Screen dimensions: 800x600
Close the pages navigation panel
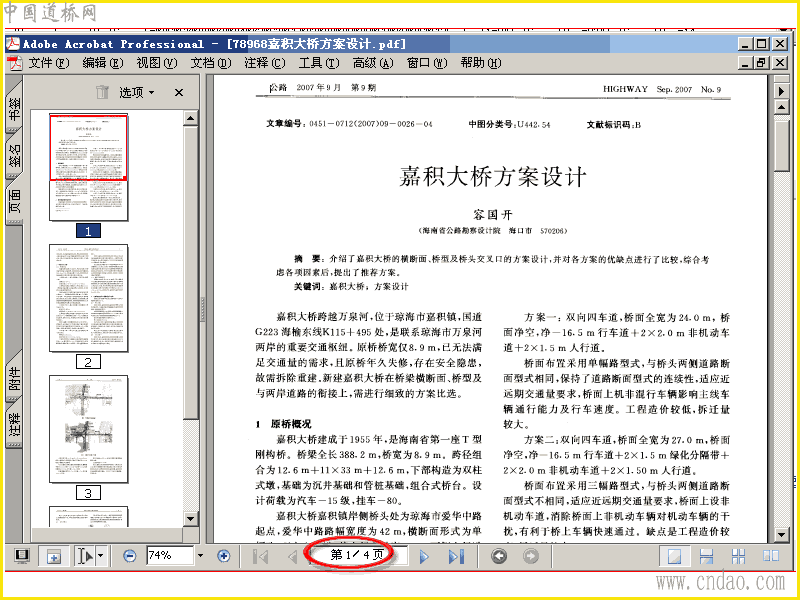tap(179, 92)
